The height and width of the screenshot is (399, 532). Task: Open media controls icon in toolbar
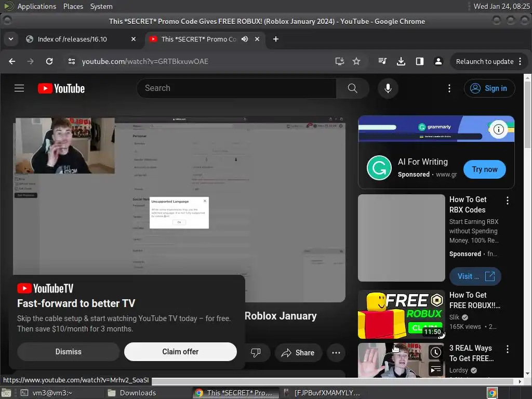pos(382,61)
